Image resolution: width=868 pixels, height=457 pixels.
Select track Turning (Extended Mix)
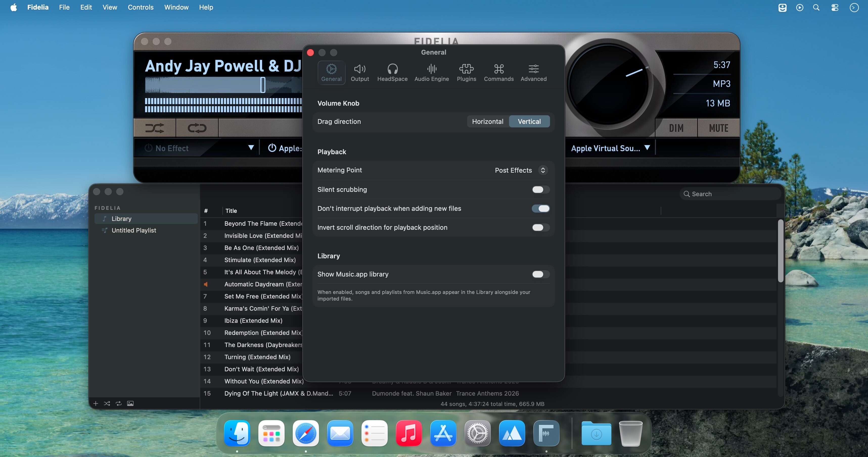[x=257, y=357]
